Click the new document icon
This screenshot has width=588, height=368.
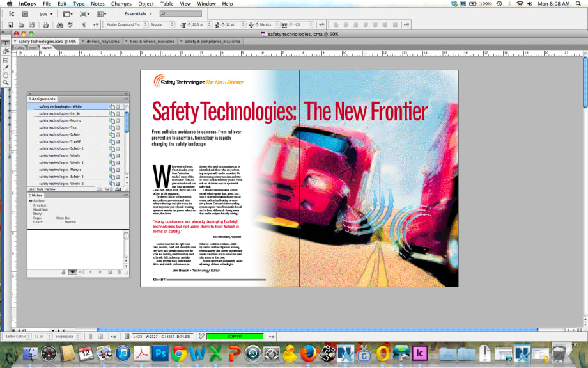[x=10, y=25]
